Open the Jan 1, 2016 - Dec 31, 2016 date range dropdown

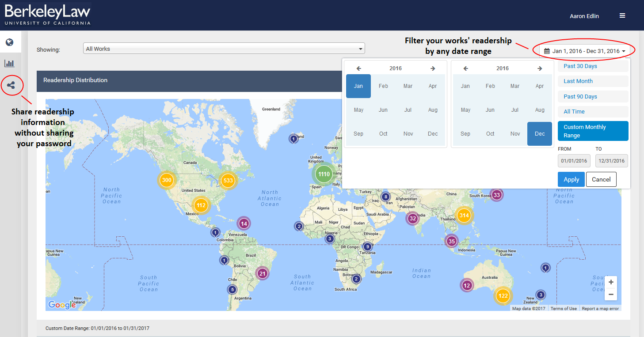tap(584, 51)
